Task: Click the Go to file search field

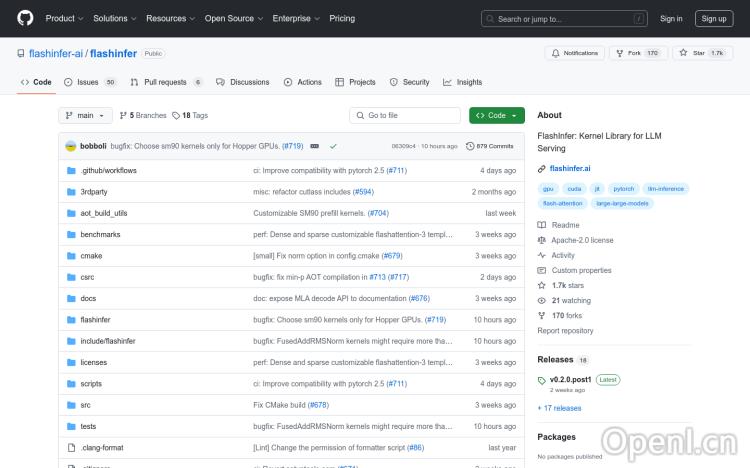Action: 405,115
